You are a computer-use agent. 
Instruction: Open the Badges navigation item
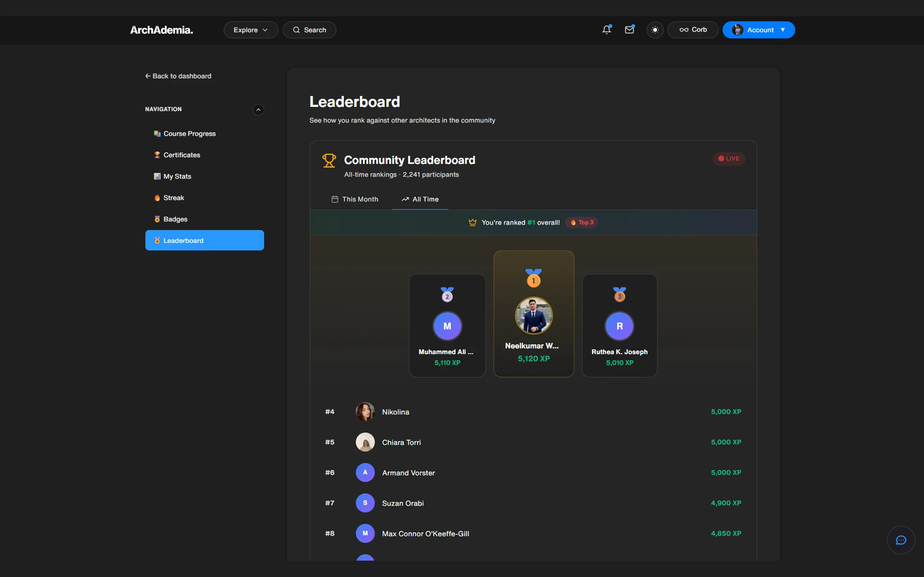tap(175, 219)
